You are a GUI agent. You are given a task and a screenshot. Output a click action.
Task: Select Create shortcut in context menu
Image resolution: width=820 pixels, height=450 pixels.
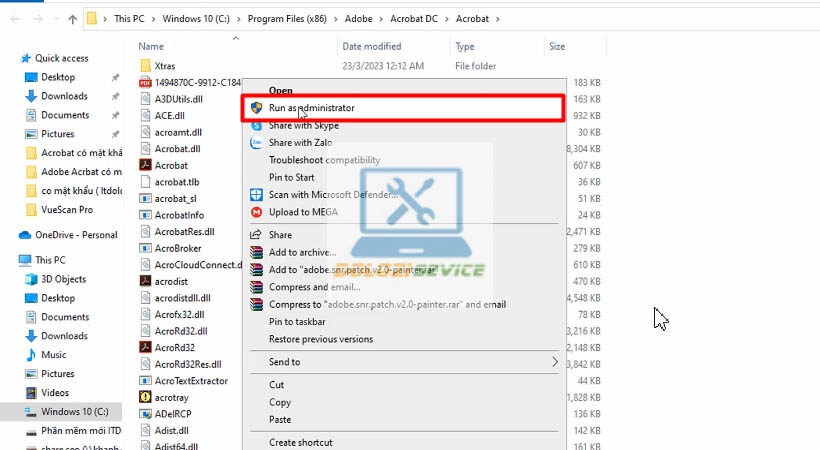pyautogui.click(x=301, y=442)
